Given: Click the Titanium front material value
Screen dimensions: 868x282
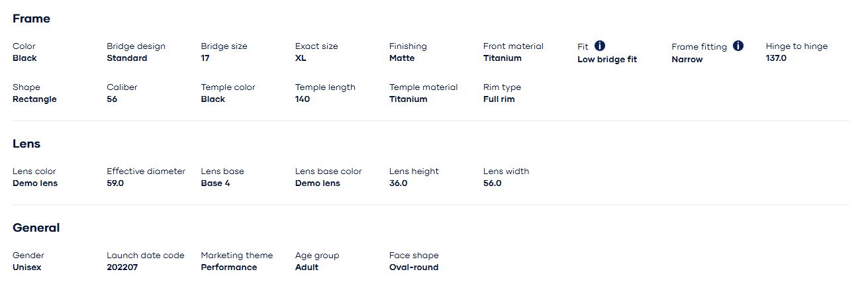Looking at the screenshot, I should [502, 58].
